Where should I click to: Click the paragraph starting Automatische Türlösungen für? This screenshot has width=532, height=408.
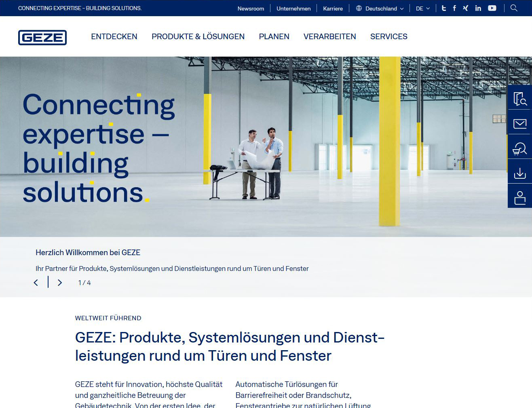tap(303, 395)
